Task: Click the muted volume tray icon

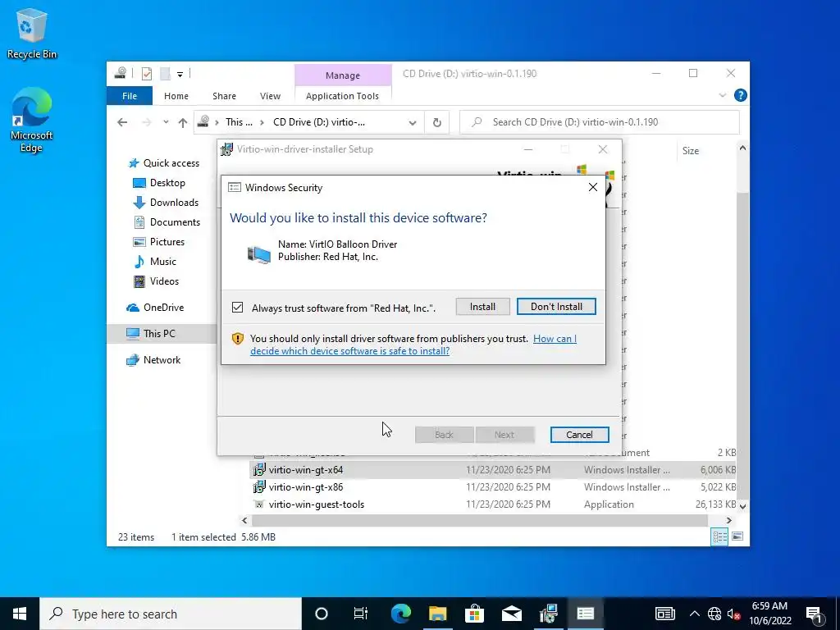Action: coord(733,614)
